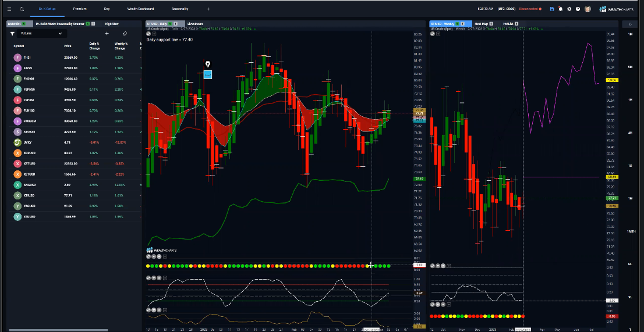Open the help question mark icon
The image size is (644, 332).
[578, 9]
